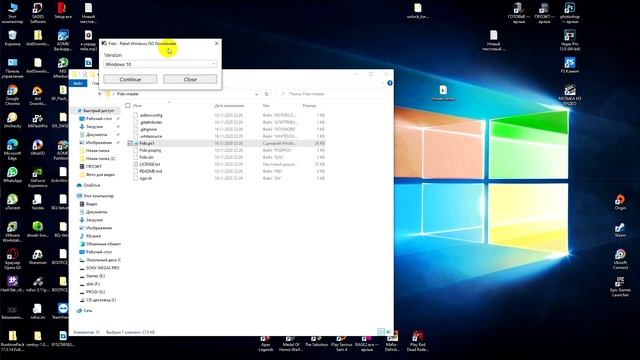The width and height of the screenshot is (640, 360).
Task: Open Games (E:) drive in sidebar
Action: click(95, 276)
